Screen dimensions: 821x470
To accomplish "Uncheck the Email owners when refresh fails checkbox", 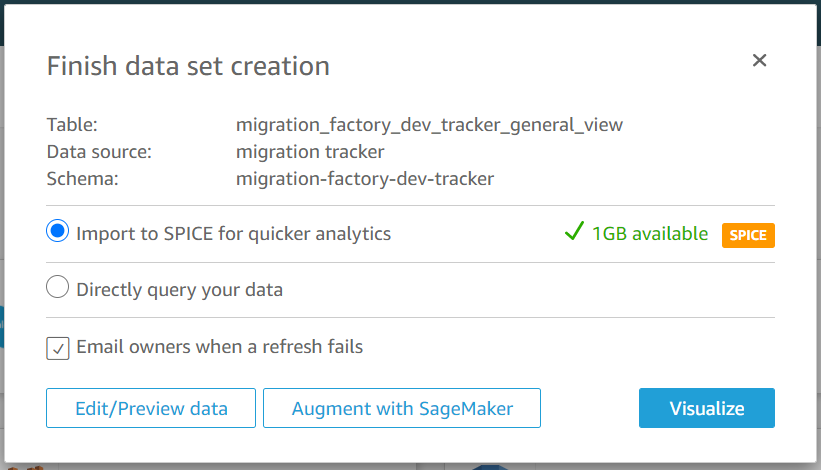I will 58,349.
